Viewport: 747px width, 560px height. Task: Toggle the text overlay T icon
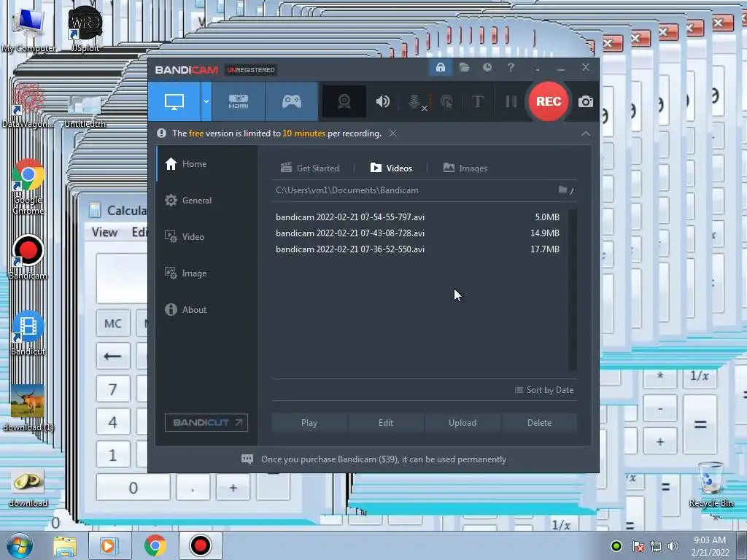tap(477, 101)
